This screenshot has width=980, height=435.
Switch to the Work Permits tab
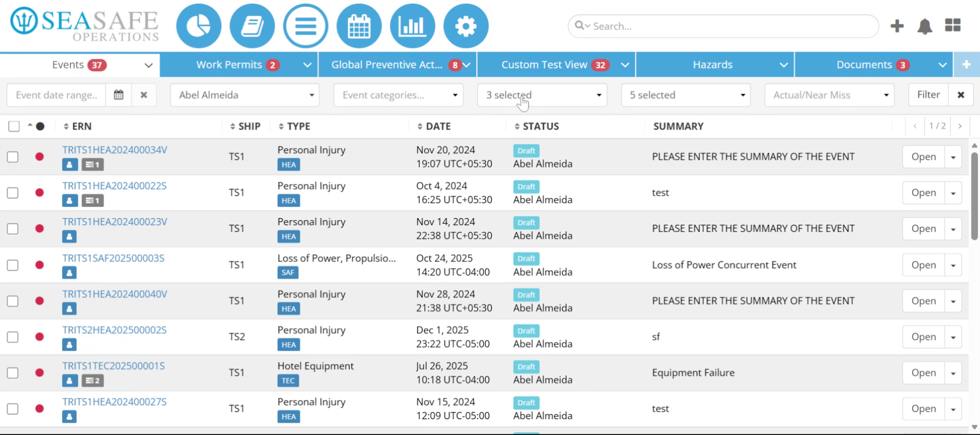tap(238, 65)
